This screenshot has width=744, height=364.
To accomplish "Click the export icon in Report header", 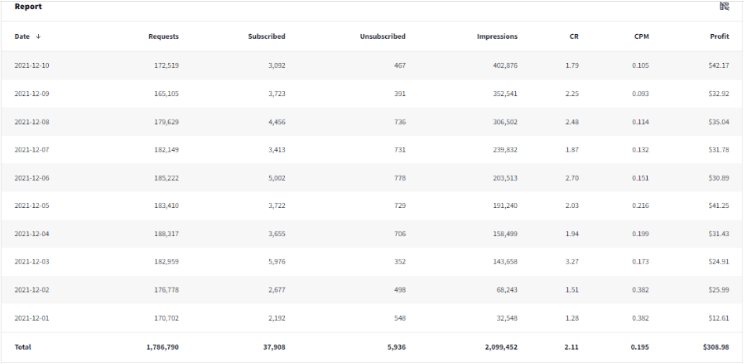I will [x=724, y=7].
